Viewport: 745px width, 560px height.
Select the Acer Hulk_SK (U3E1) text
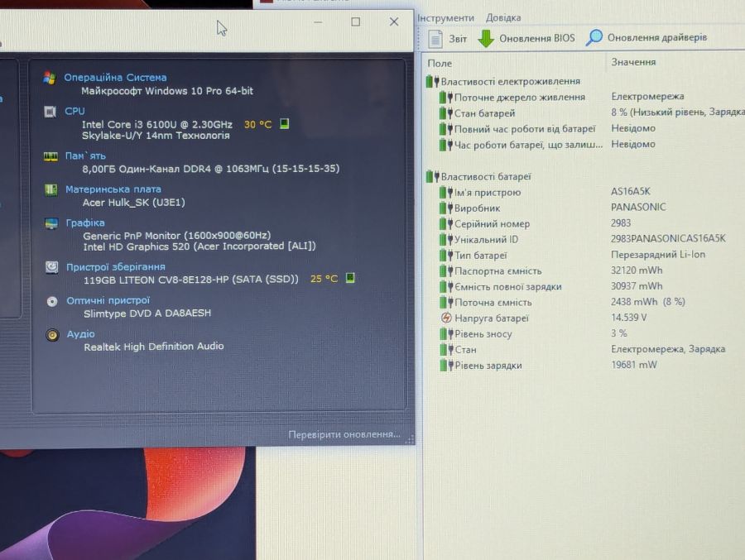tap(134, 203)
